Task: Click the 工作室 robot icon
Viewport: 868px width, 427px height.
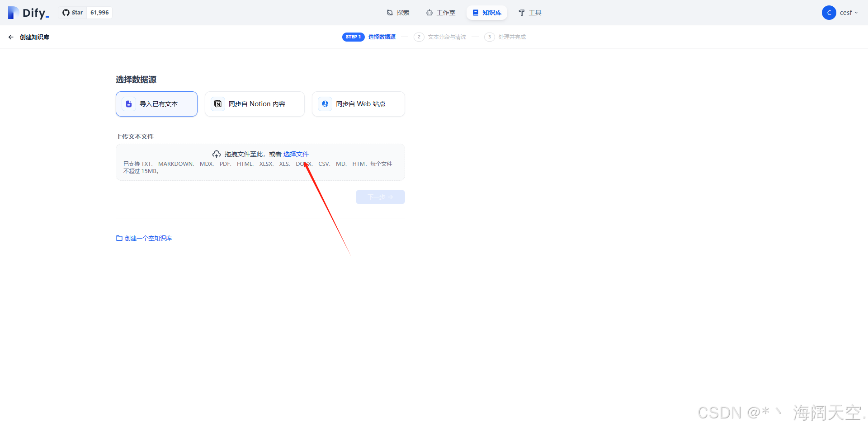Action: click(x=429, y=13)
